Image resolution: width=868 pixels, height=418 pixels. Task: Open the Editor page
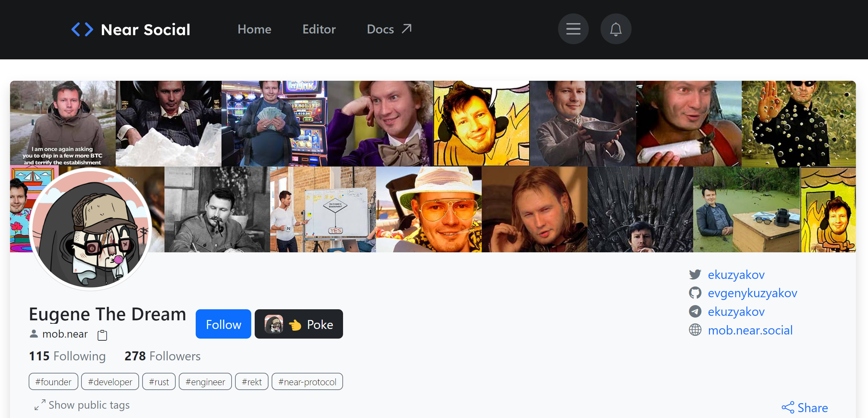click(x=319, y=29)
